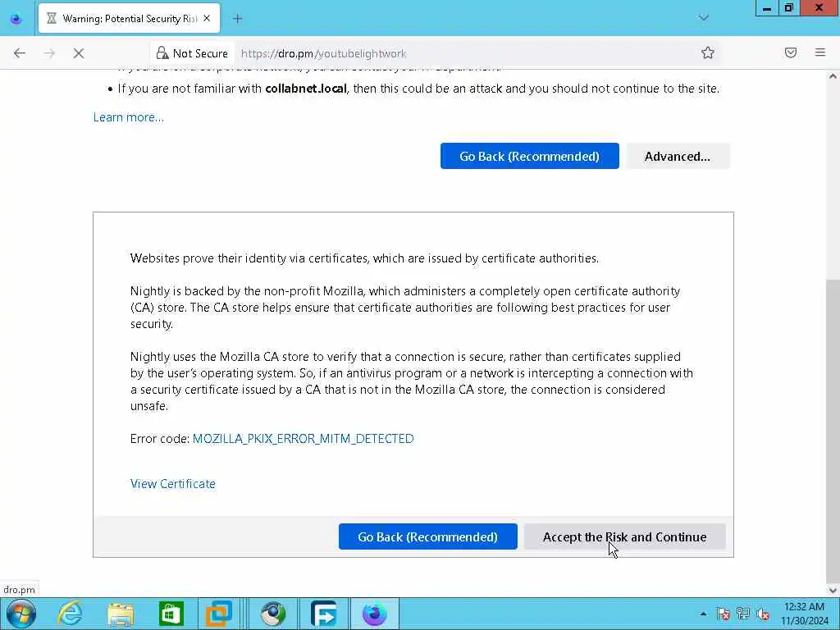
Task: Go back with the back arrow
Action: pos(20,53)
